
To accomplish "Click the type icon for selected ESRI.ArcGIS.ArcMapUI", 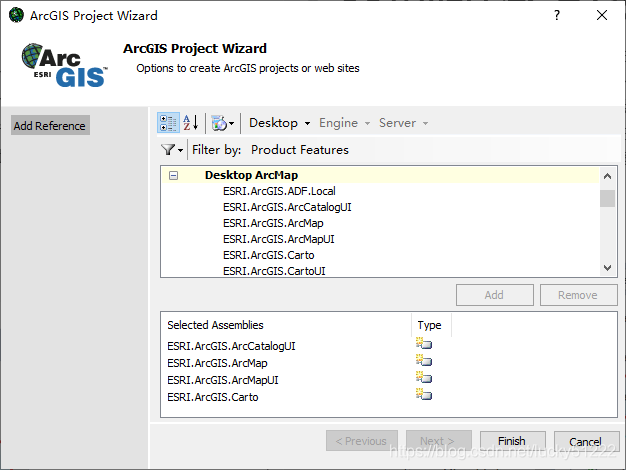I will [424, 377].
